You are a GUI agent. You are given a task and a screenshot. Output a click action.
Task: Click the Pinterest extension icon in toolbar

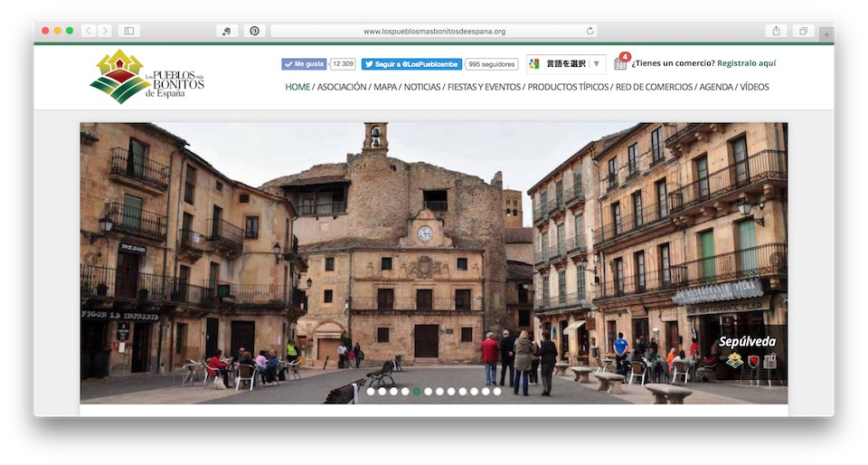[x=254, y=31]
